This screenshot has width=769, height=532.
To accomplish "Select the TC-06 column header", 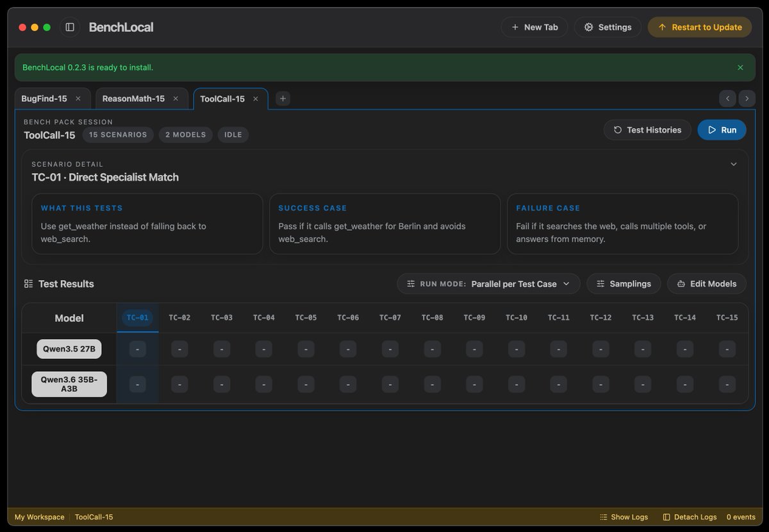I will coord(348,317).
